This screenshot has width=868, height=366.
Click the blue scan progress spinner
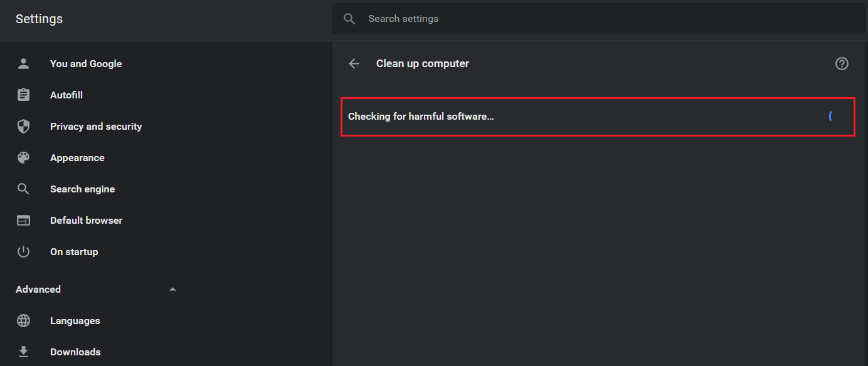(x=830, y=116)
